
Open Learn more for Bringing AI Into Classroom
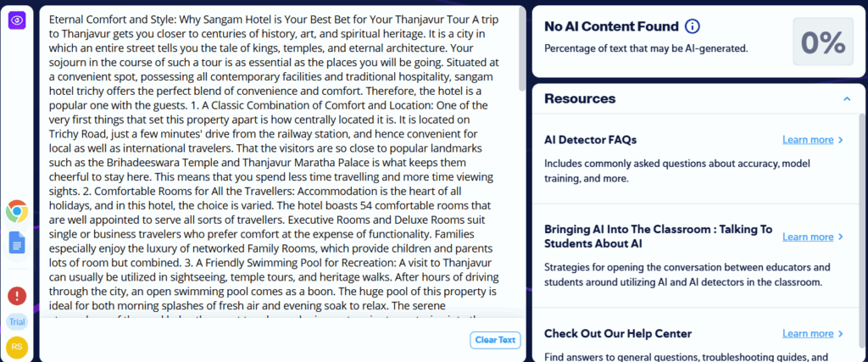[808, 237]
